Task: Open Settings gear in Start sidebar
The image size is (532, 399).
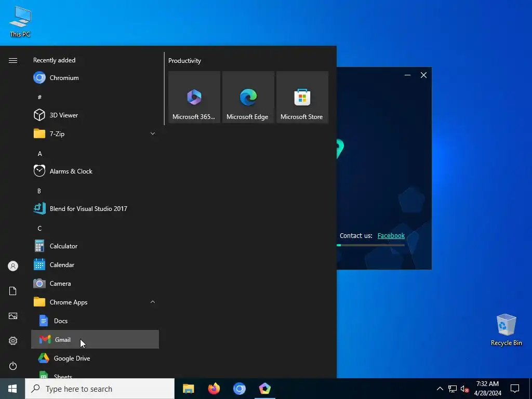Action: pyautogui.click(x=13, y=341)
